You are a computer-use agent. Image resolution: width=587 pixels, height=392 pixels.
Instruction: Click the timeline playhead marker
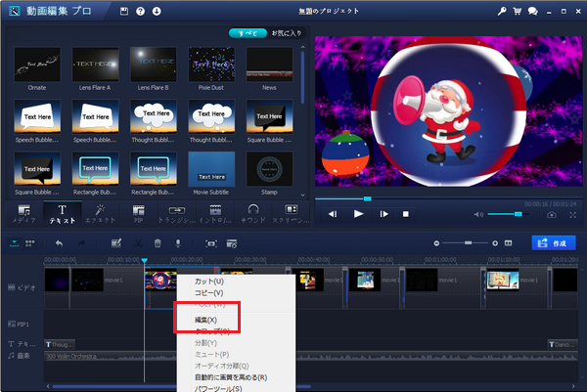pos(144,260)
